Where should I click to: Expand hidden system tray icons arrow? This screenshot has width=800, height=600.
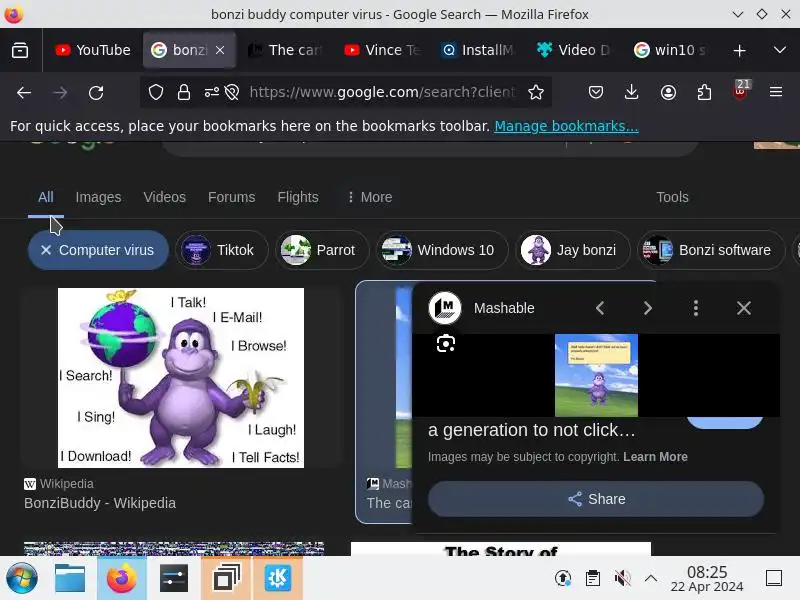651,578
